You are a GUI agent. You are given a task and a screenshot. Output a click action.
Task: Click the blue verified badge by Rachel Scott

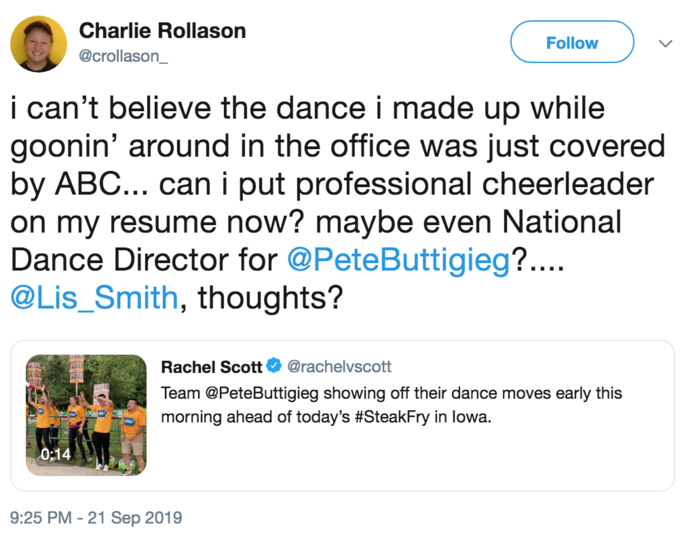point(274,366)
